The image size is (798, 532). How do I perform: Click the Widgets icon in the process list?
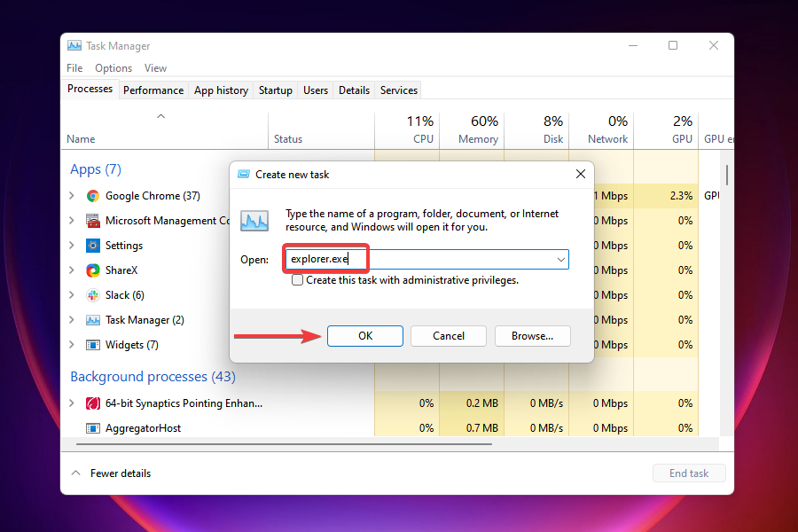[92, 344]
